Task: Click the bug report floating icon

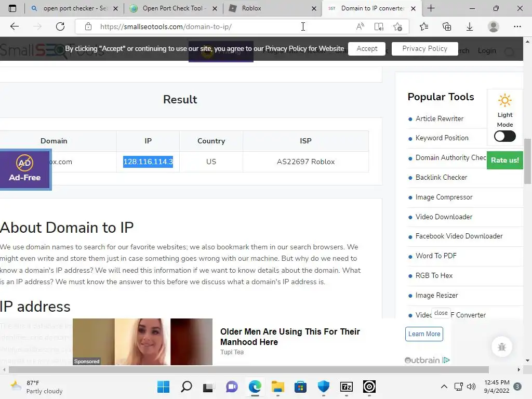Action: tap(502, 347)
